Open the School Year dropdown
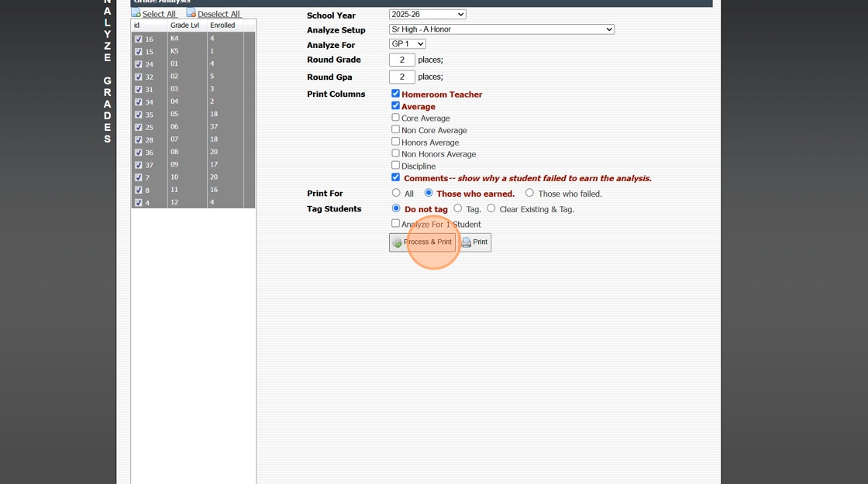The image size is (868, 484). (427, 15)
